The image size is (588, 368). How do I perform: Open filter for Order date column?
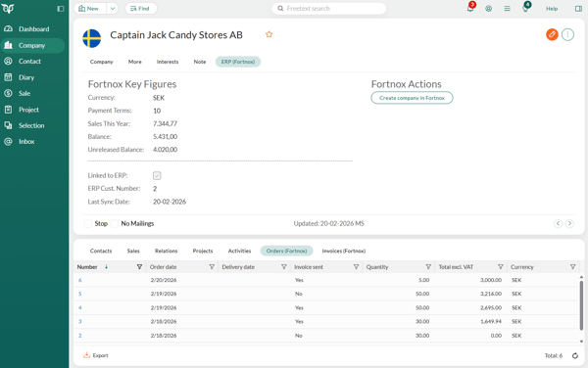212,267
